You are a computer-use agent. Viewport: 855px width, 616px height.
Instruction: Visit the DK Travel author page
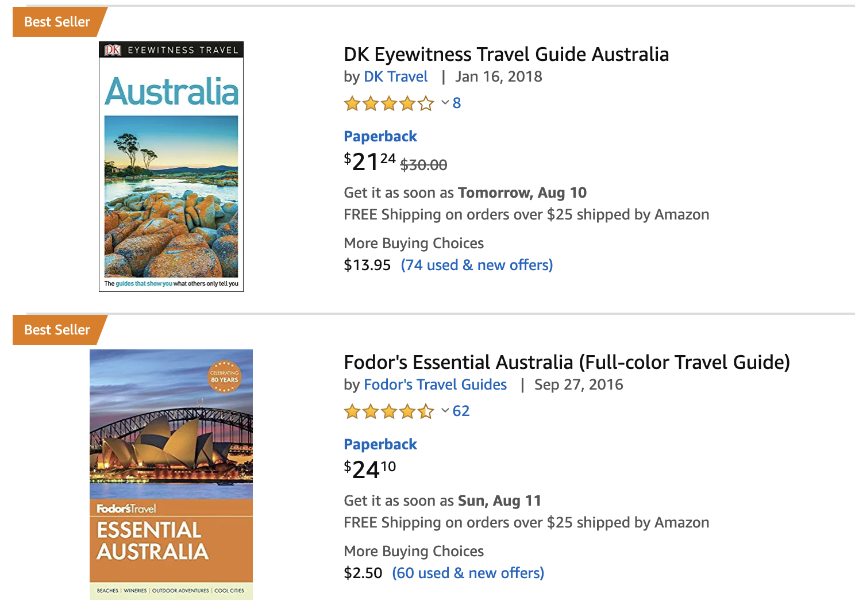pyautogui.click(x=396, y=76)
